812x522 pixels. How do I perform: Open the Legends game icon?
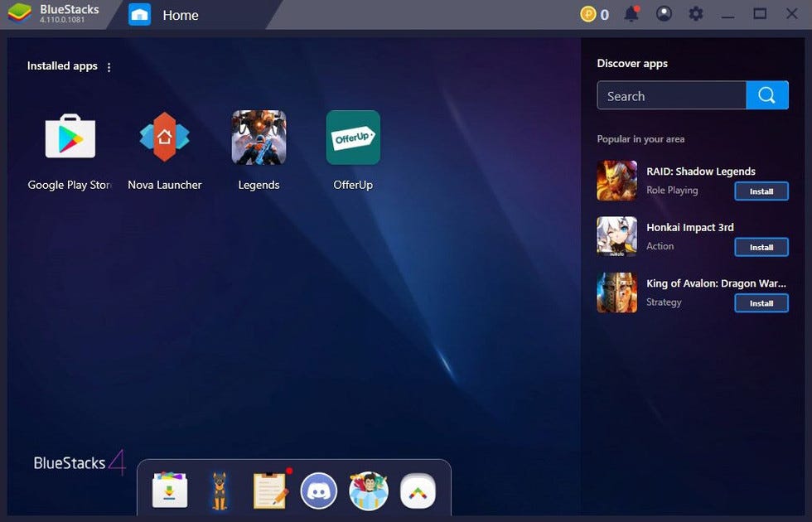tap(259, 137)
